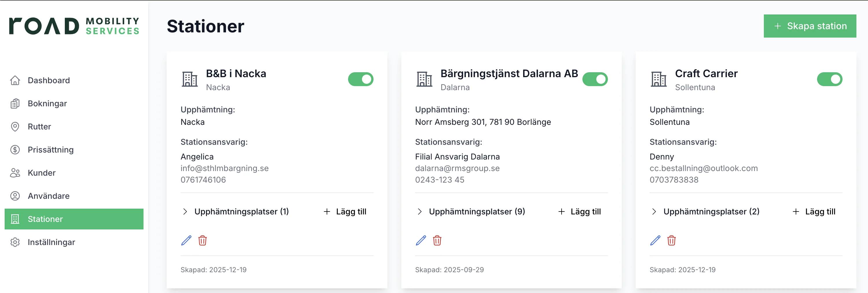This screenshot has width=868, height=293.
Task: Click the Skapa station button
Action: coord(810,25)
